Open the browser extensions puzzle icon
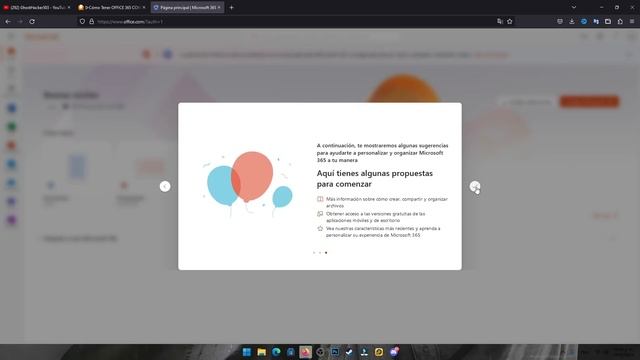 620,21
